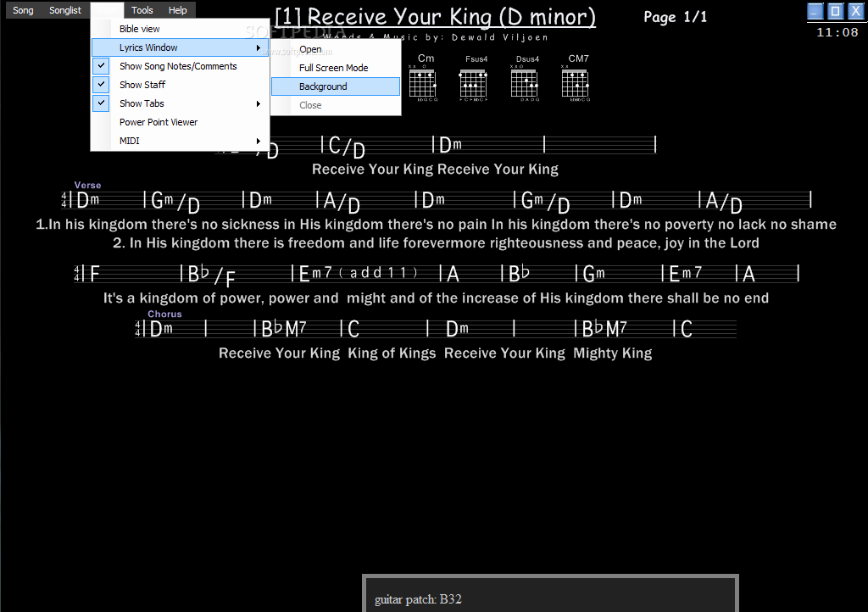Screen dimensions: 868x612
Task: Click the F chord starting third staff
Action: (x=94, y=273)
